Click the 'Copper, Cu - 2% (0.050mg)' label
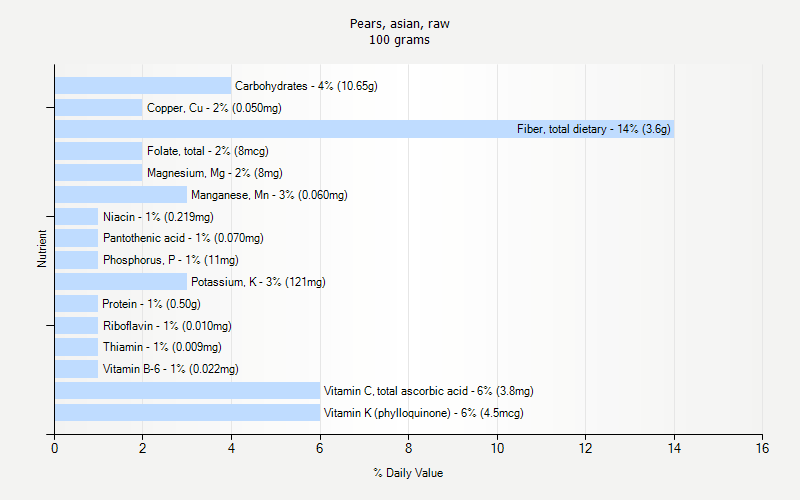 pos(214,108)
